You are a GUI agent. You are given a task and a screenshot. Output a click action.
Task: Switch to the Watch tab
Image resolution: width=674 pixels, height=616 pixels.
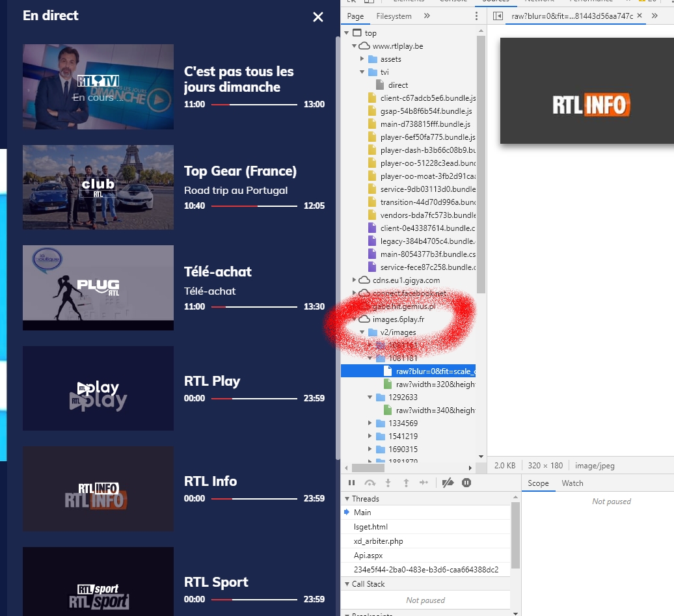[572, 483]
